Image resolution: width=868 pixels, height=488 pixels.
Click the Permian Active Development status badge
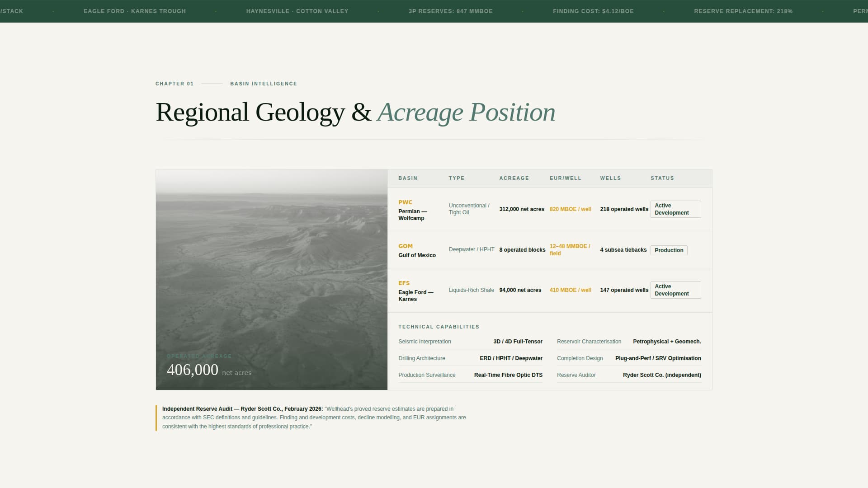pyautogui.click(x=675, y=209)
